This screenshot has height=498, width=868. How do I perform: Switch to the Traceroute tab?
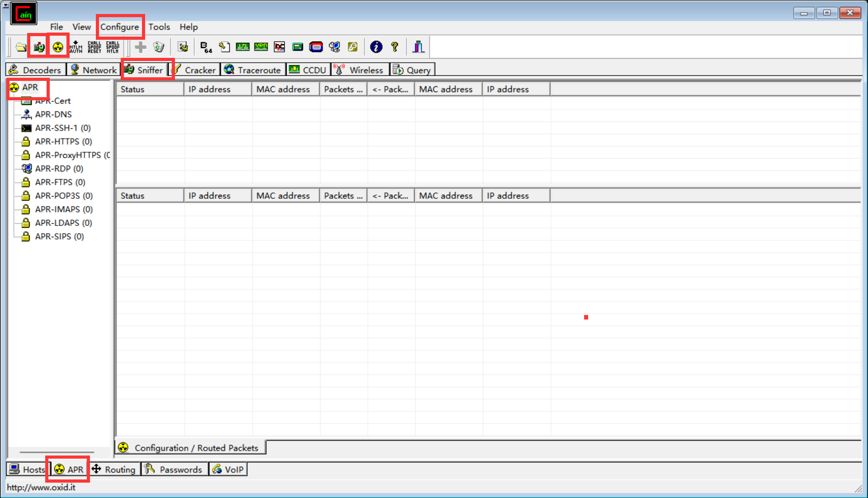253,70
